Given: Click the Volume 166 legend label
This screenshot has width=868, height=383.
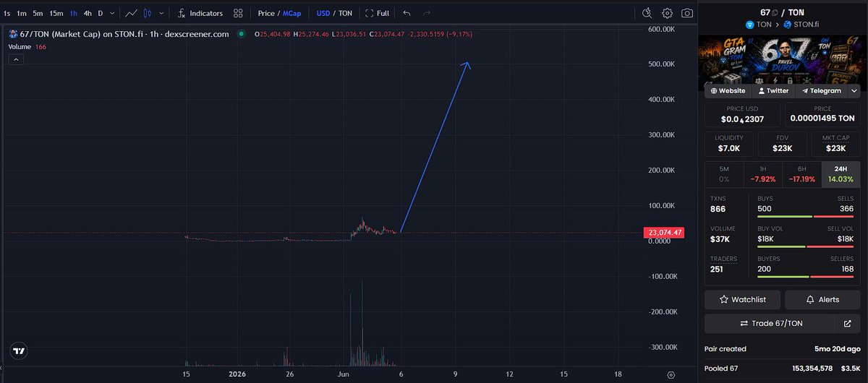Looking at the screenshot, I should (x=26, y=46).
